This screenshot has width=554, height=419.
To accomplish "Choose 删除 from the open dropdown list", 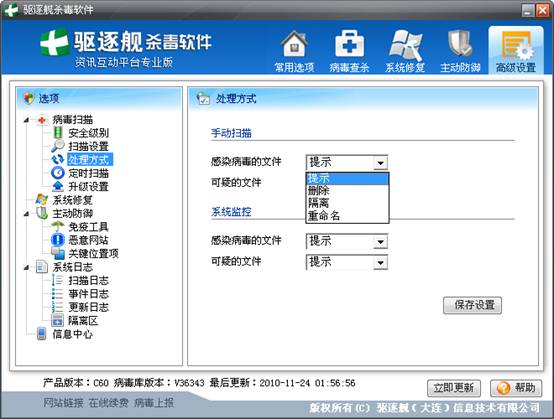I will click(x=347, y=190).
